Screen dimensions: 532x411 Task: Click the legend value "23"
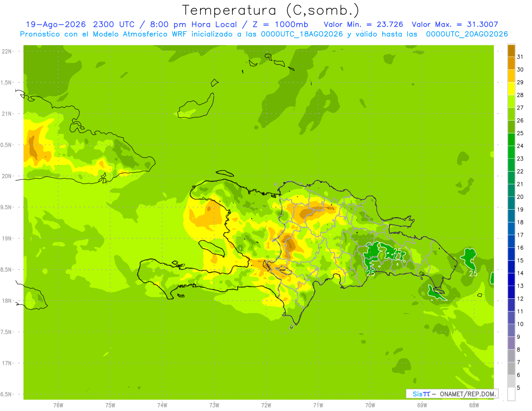(520, 158)
